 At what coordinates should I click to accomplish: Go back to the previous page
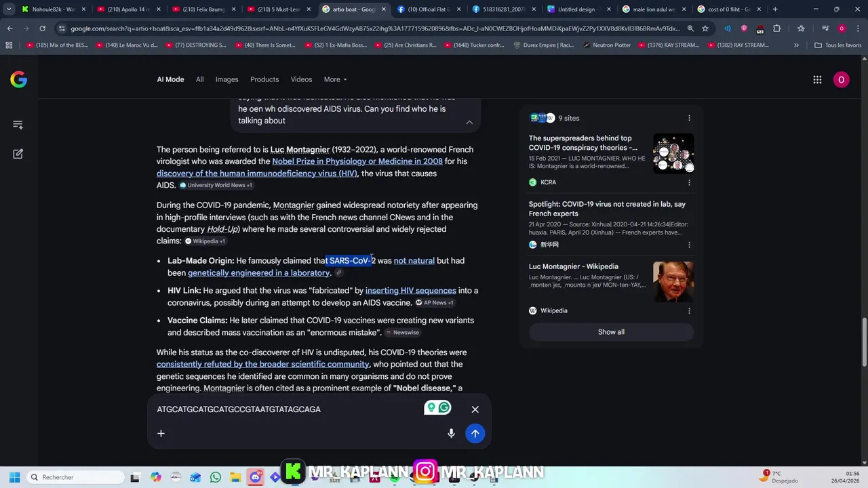(x=9, y=28)
